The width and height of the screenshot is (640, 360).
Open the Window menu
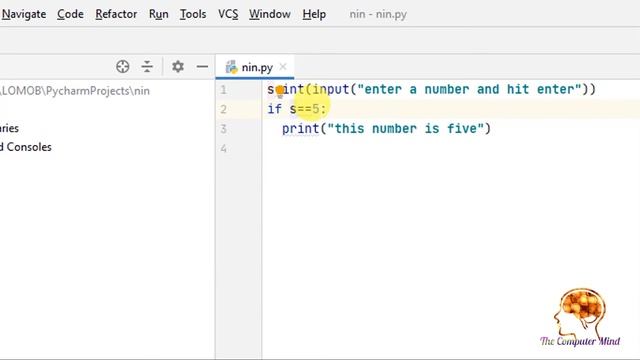point(270,14)
